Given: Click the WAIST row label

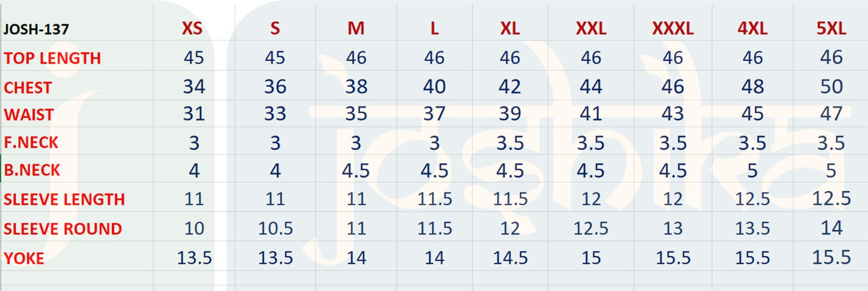Looking at the screenshot, I should pyautogui.click(x=29, y=115).
